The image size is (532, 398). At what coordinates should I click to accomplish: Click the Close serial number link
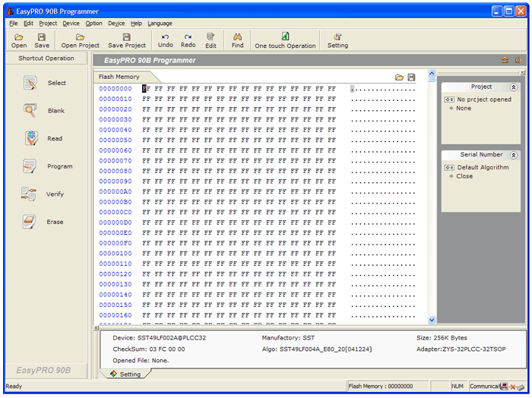464,176
